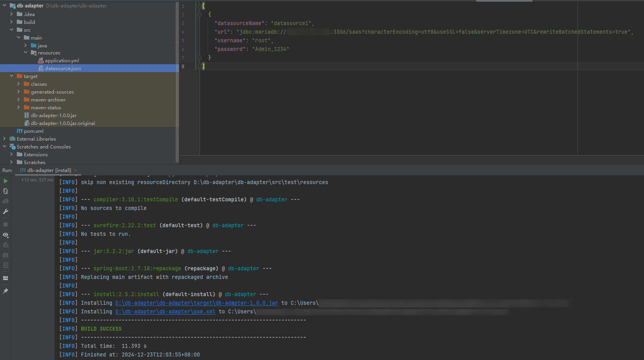This screenshot has height=360, width=644.
Task: Select the db-adapter [install] run tab
Action: point(49,170)
